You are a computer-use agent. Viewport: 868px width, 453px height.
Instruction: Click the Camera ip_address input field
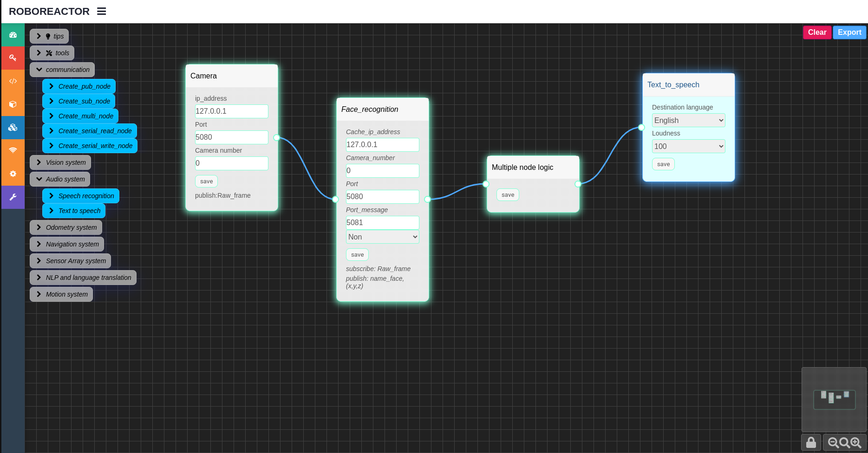(231, 111)
